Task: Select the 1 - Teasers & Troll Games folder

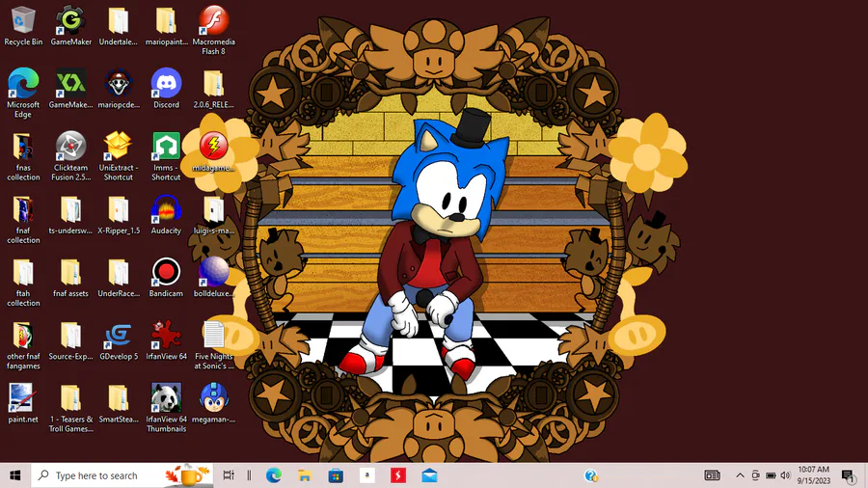Action: coord(70,408)
